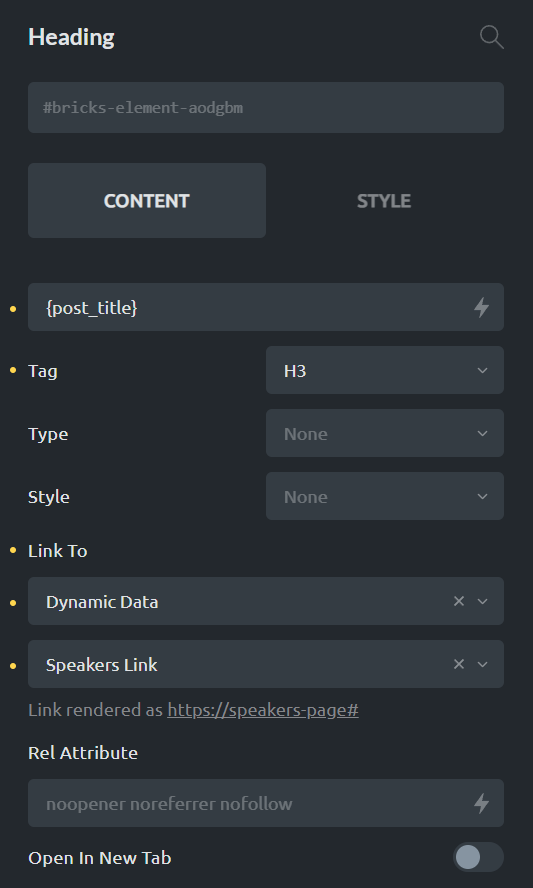Click the yellow dot beside Speakers Link
Screen dimensions: 533x888
(x=13, y=665)
